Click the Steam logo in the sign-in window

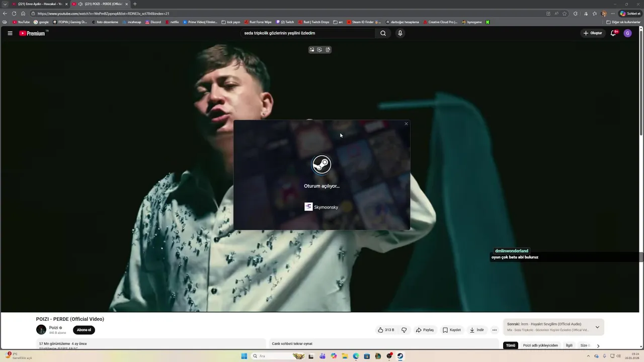point(321,164)
